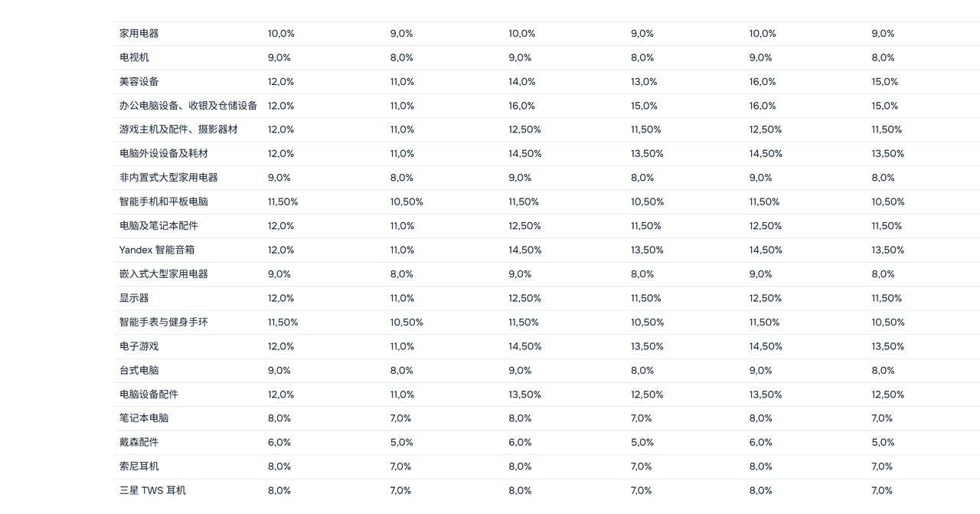Select the 12,0% cell in 电脑及笔记本配件 row
The image size is (980, 514).
point(281,226)
